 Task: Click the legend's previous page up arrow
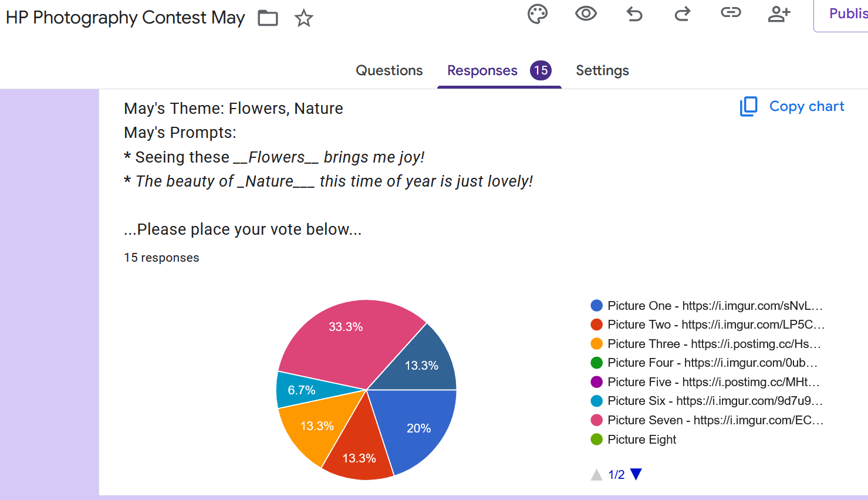tap(596, 474)
